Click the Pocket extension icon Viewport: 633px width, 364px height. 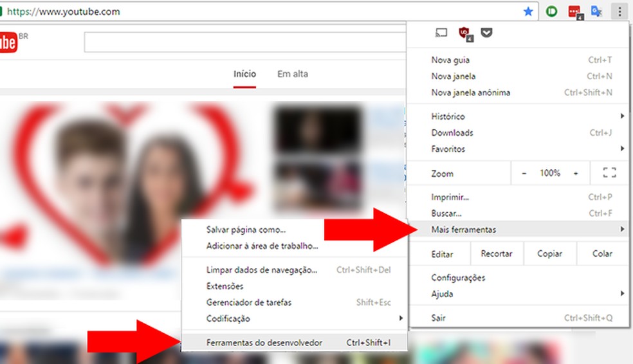point(486,33)
